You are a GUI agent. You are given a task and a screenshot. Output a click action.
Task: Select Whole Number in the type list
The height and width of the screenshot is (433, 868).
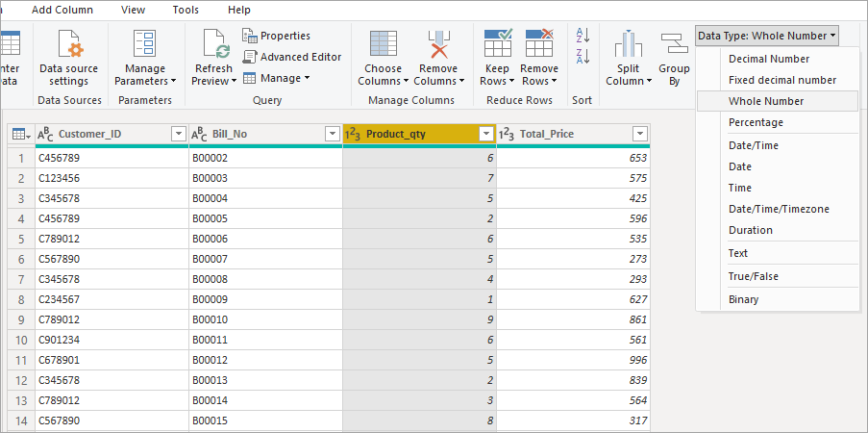(778, 101)
